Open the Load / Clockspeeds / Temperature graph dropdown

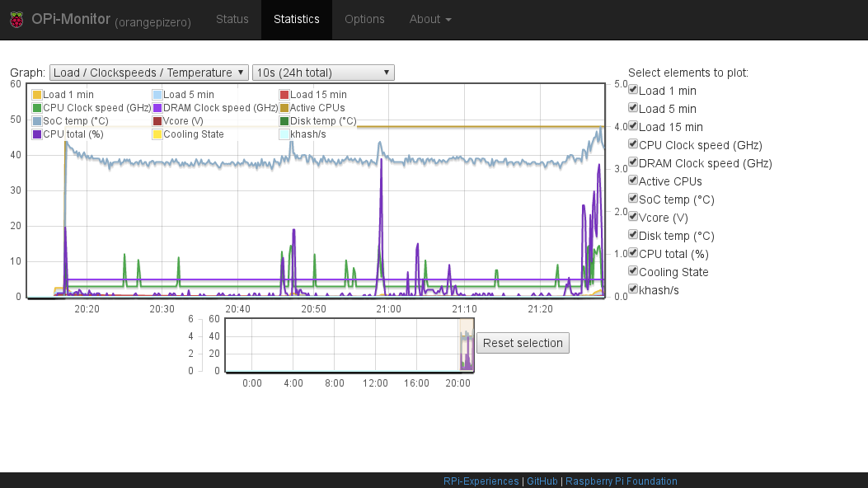pyautogui.click(x=148, y=72)
